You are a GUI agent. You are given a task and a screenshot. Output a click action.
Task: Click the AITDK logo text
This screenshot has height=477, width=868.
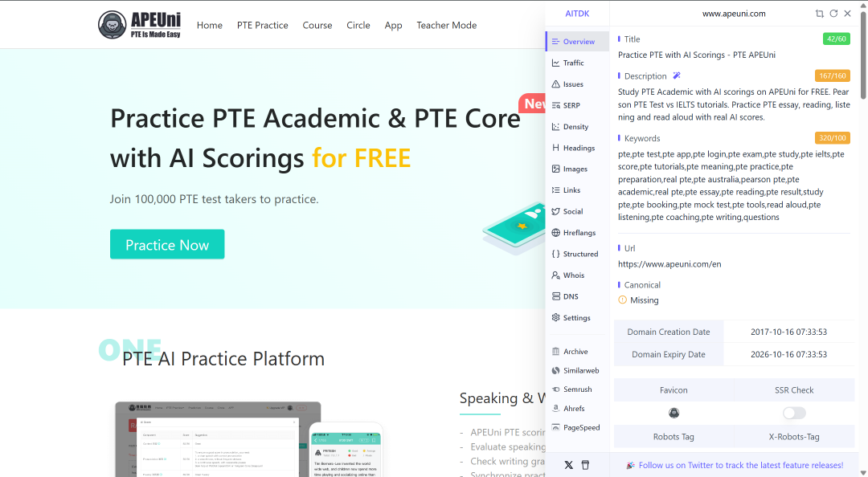[577, 14]
